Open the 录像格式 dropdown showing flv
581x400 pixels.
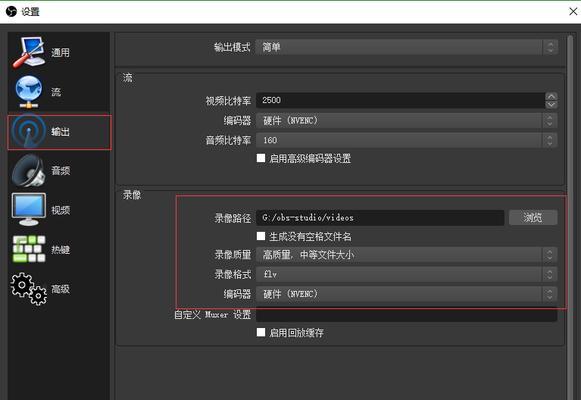point(406,274)
